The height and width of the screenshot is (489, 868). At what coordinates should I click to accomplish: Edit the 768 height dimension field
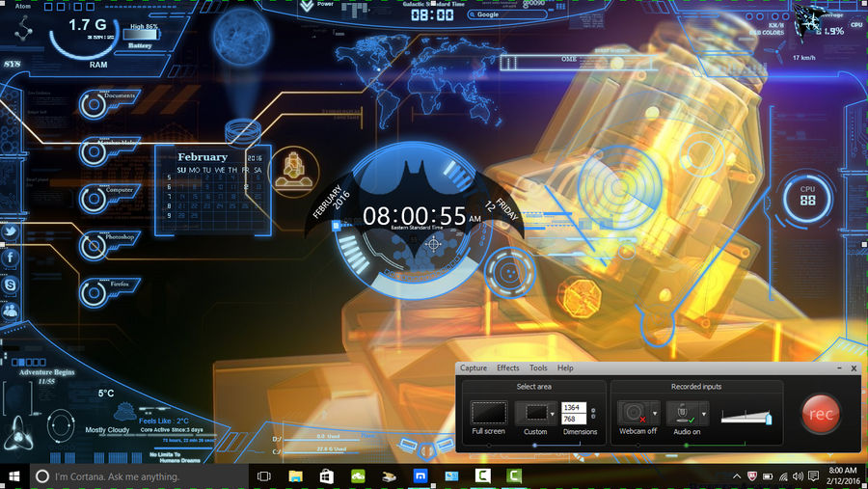pos(573,419)
